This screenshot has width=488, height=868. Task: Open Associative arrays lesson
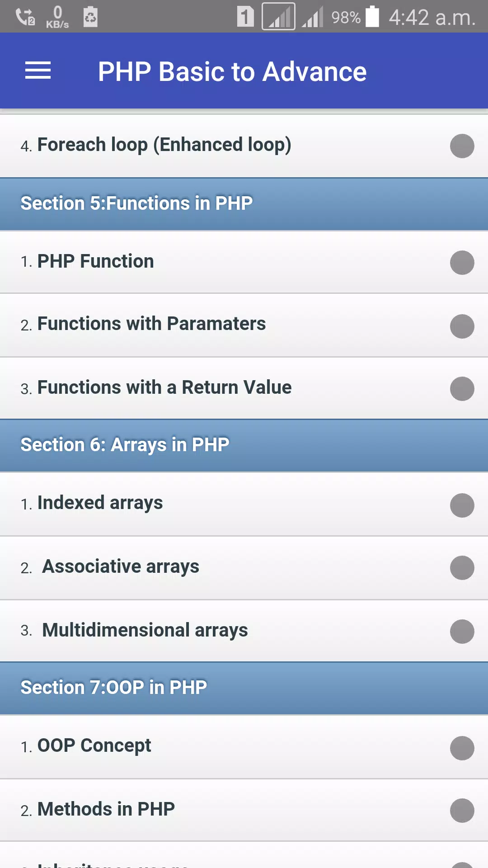point(244,568)
